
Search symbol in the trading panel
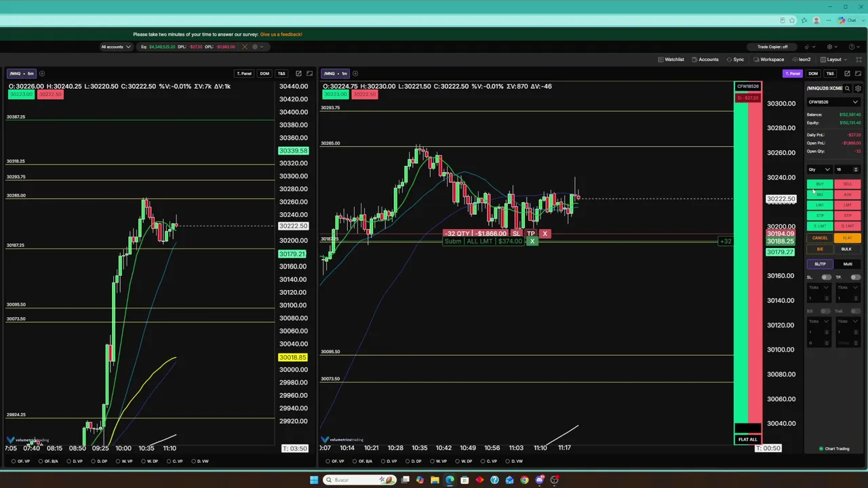tap(848, 88)
